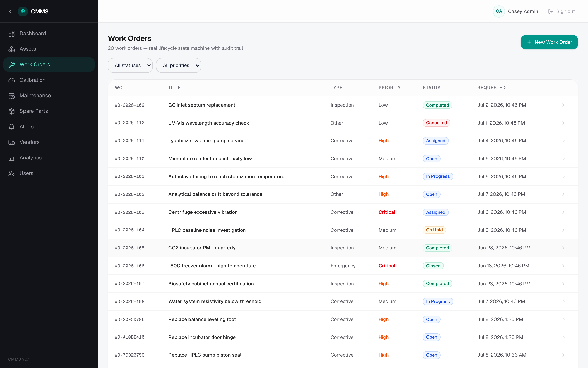Click chevron for HPLC baseline noise row
Screen dimensions: 588x368
pyautogui.click(x=563, y=230)
